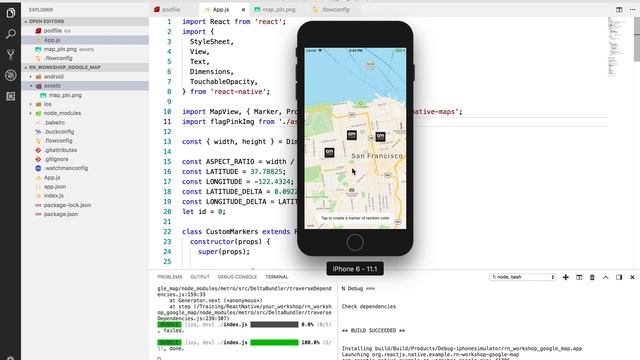Open the terminal selector dropdown node, bash

coord(522,277)
